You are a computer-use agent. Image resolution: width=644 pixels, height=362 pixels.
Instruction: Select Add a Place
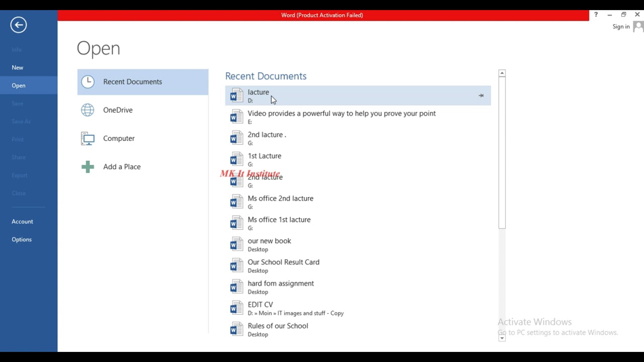(x=143, y=167)
